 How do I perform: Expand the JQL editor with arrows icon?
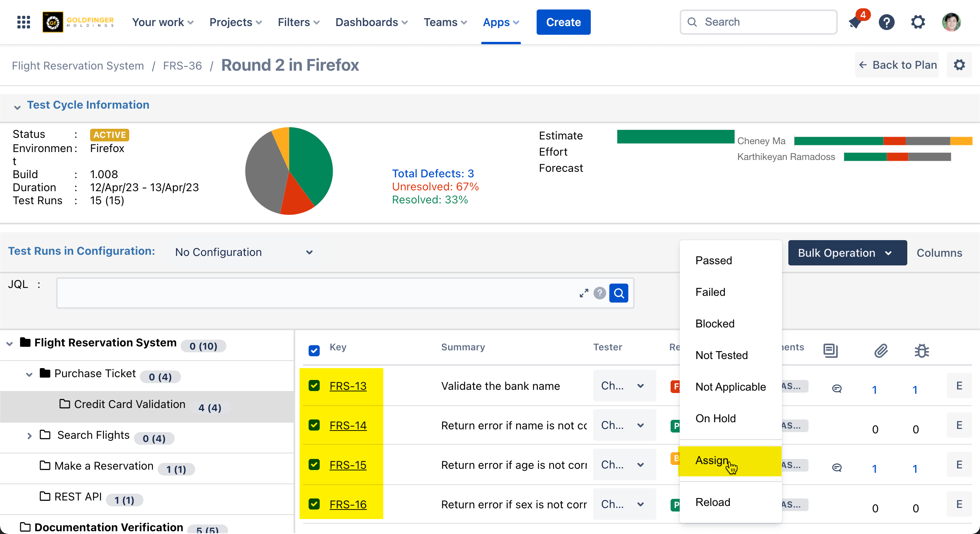click(x=584, y=293)
